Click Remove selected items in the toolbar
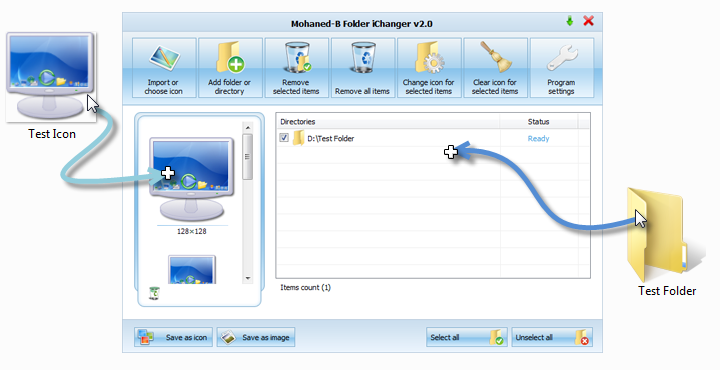 click(296, 68)
